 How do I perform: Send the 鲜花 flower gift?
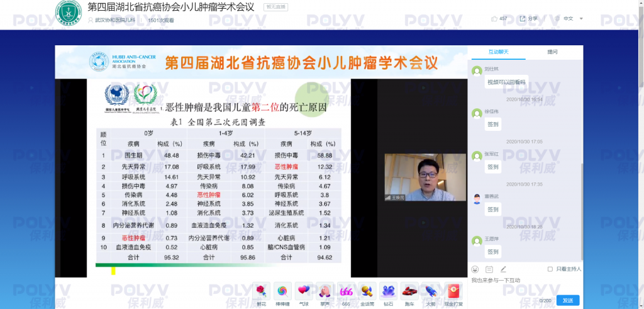[x=261, y=291]
